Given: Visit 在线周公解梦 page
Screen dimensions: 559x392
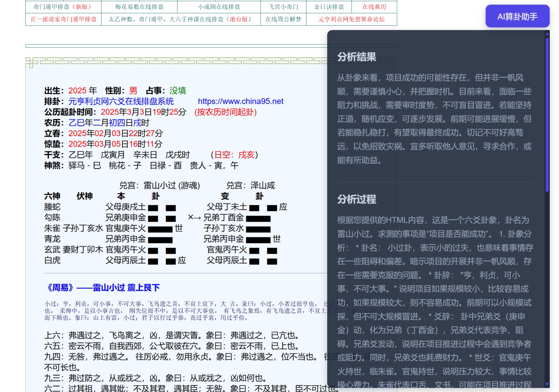Looking at the screenshot, I should (x=283, y=19).
